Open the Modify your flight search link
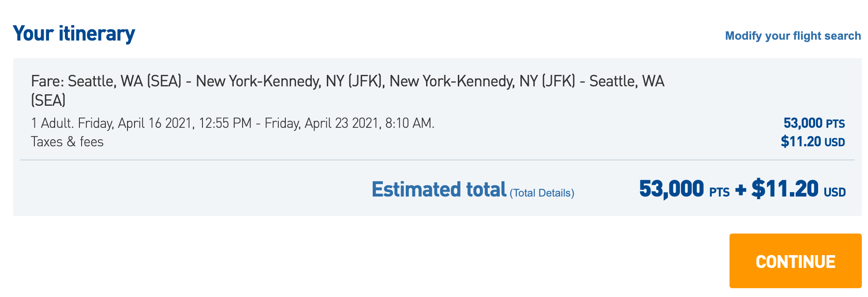868x297 pixels. point(793,36)
